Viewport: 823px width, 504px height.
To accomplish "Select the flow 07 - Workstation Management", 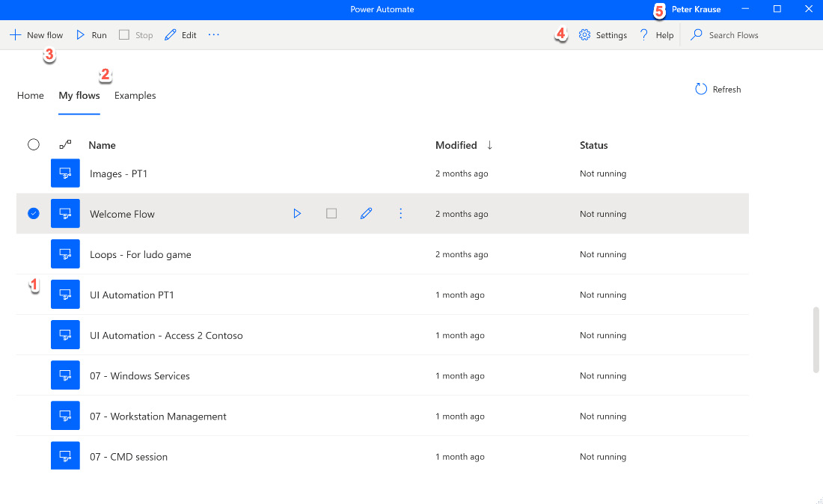I will (158, 416).
